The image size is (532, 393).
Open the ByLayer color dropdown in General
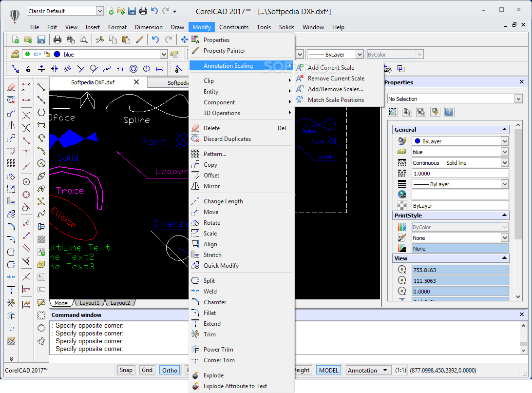(505, 141)
